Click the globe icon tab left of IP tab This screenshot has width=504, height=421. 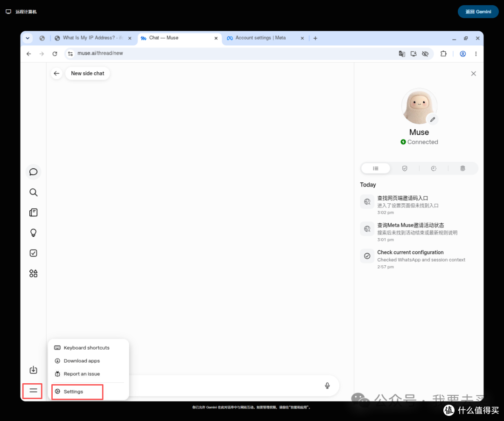42,38
